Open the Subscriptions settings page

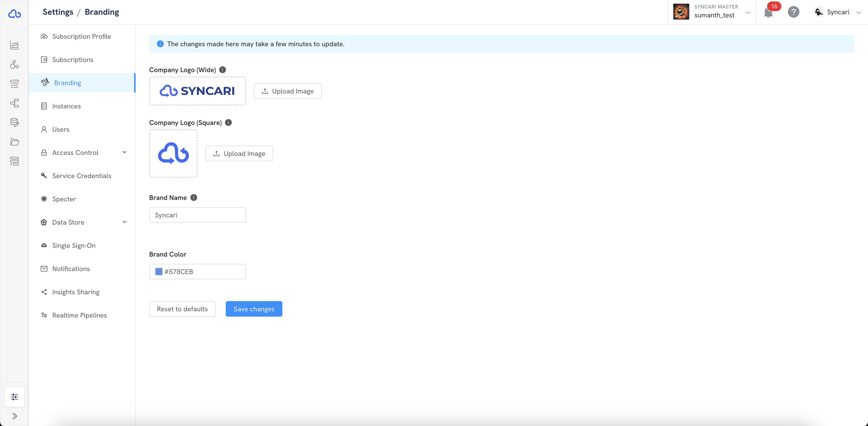tap(82, 60)
